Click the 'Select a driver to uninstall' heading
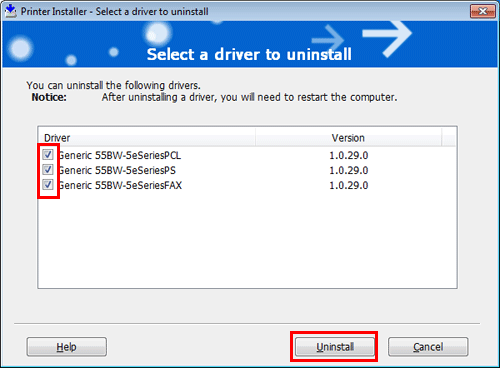 249,54
